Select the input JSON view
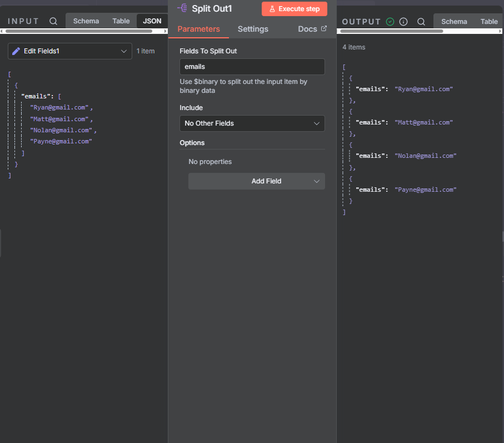 (152, 21)
